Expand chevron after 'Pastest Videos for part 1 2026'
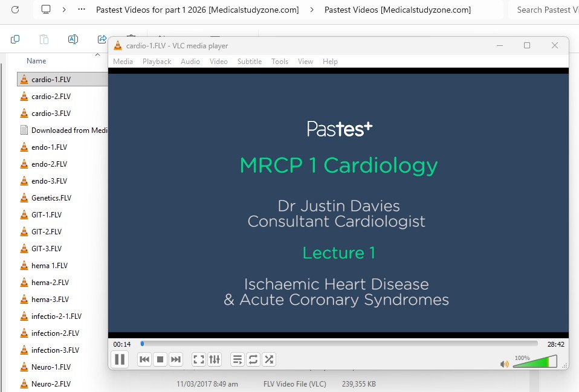 click(x=312, y=10)
